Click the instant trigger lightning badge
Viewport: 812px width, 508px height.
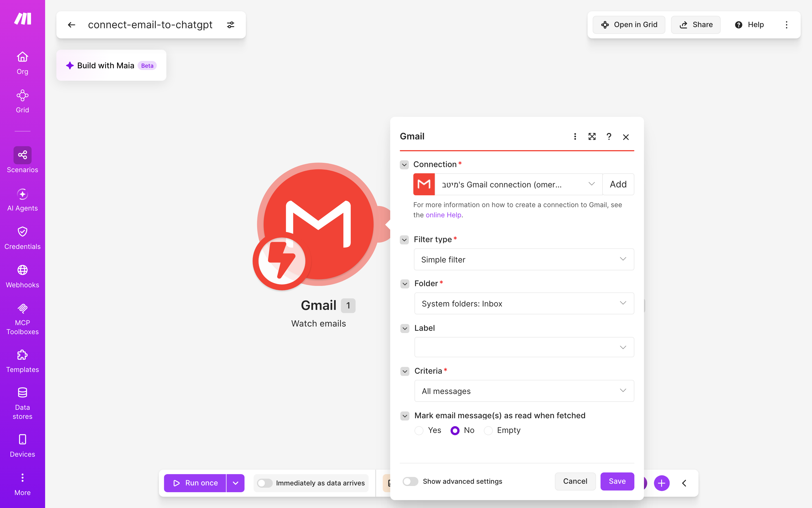point(281,261)
